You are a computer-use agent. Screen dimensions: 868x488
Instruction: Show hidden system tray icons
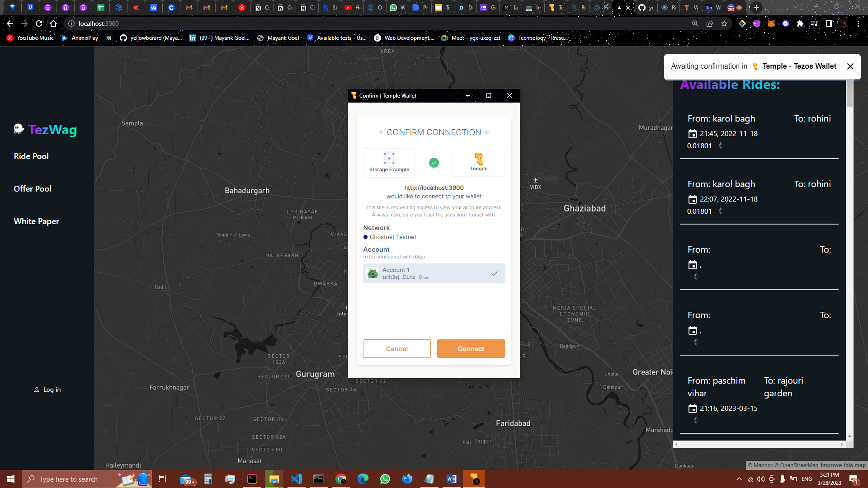739,479
